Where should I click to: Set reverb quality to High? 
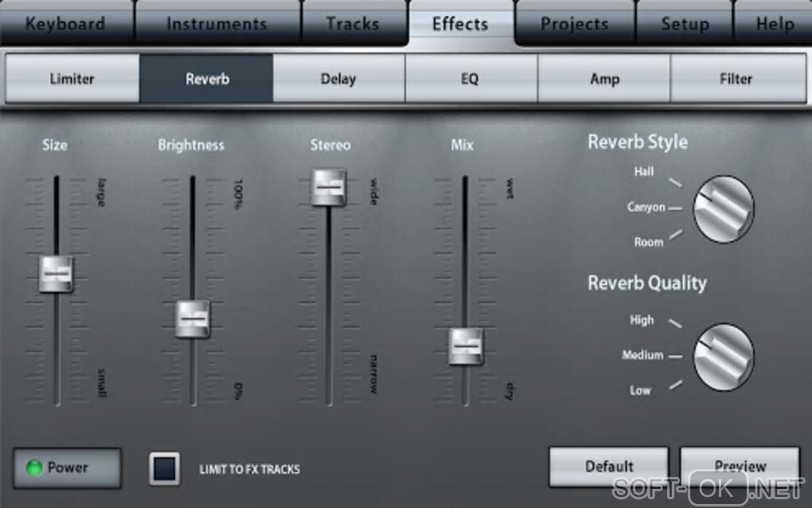click(x=642, y=320)
